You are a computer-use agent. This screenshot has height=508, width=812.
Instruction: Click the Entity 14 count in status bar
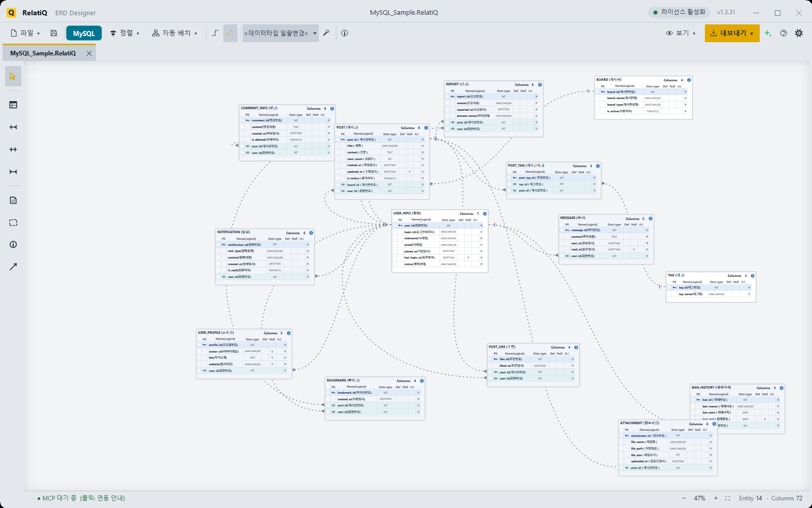pos(751,498)
